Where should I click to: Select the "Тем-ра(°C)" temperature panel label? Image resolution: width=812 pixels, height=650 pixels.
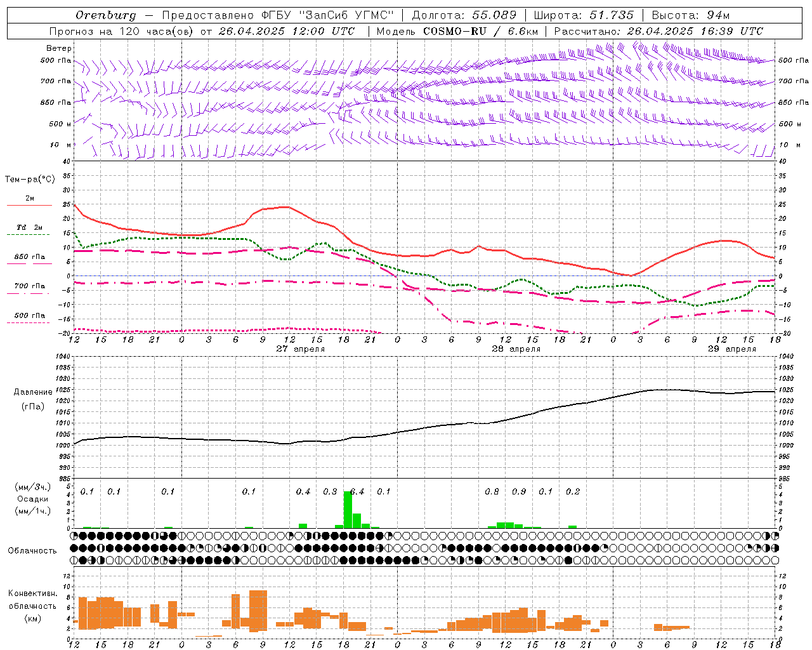[30, 180]
